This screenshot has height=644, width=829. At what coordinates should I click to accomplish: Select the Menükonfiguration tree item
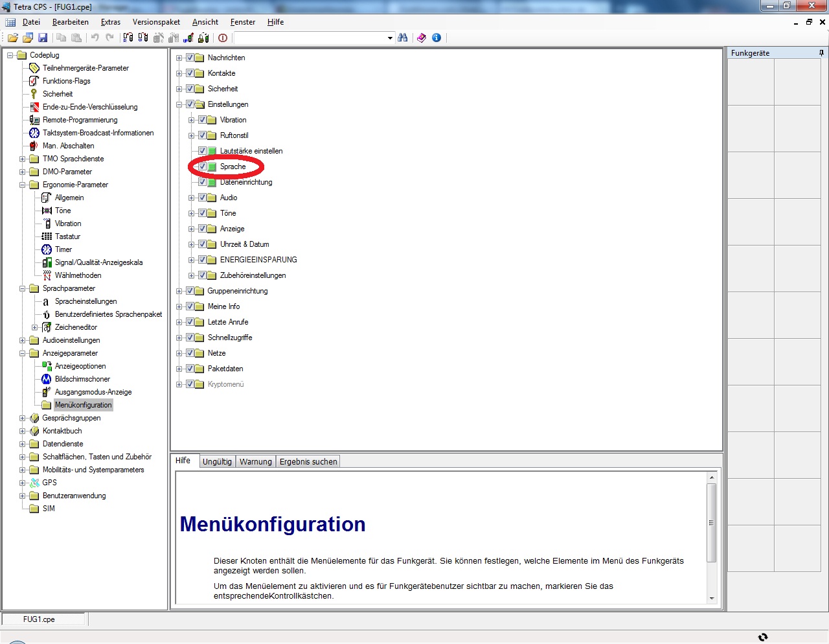click(83, 405)
